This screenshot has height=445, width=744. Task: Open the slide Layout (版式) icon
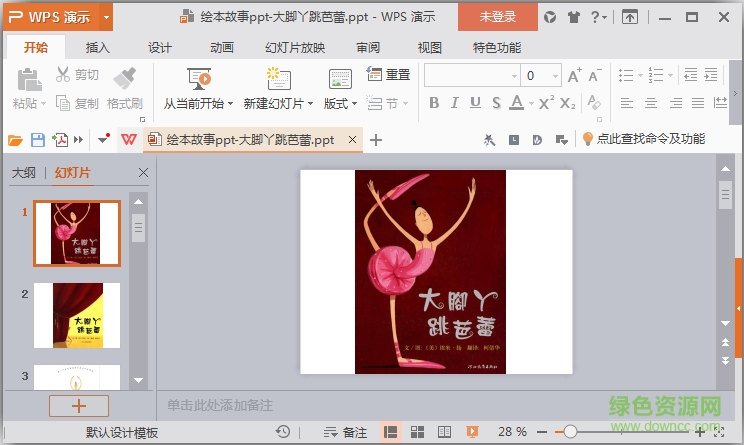point(340,79)
